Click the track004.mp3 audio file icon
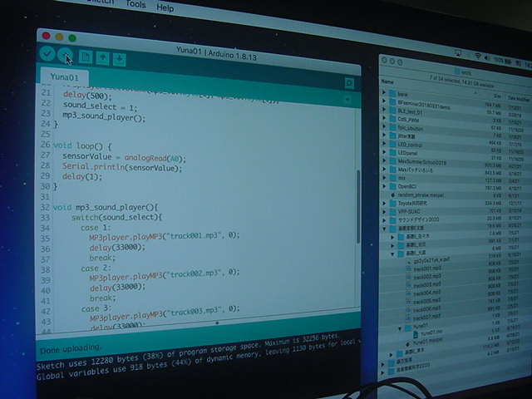 [x=408, y=294]
